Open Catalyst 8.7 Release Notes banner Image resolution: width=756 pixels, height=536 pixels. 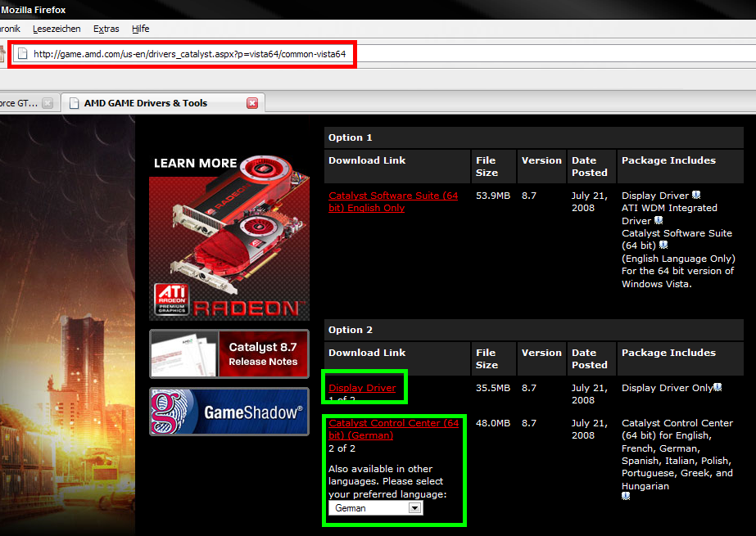229,354
